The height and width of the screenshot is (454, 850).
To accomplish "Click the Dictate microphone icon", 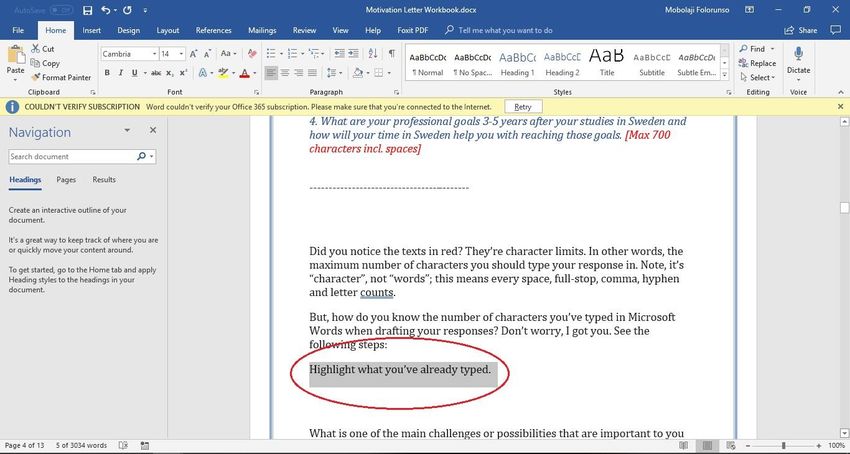I will coord(798,53).
